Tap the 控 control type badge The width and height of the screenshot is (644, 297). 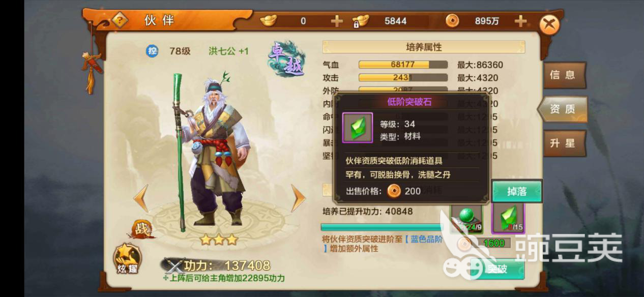(x=152, y=51)
